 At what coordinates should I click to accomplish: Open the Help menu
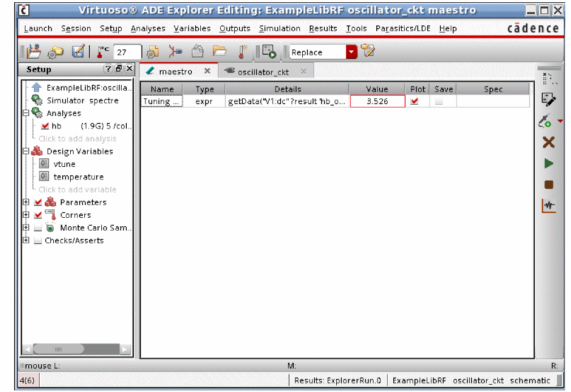click(448, 28)
